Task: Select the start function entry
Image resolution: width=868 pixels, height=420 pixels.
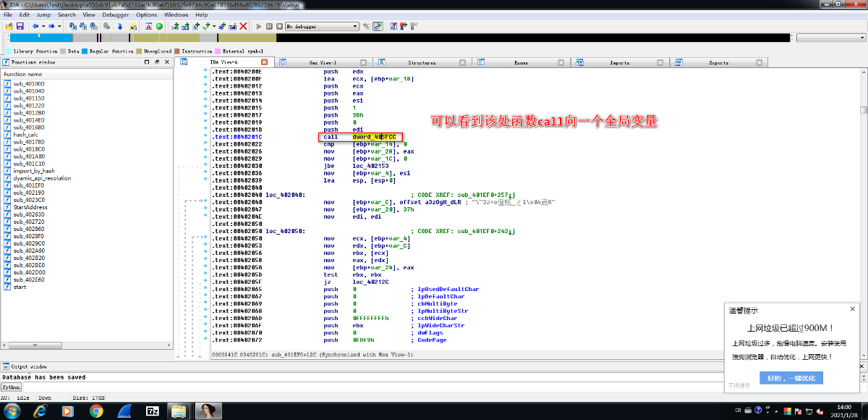Action: click(20, 287)
